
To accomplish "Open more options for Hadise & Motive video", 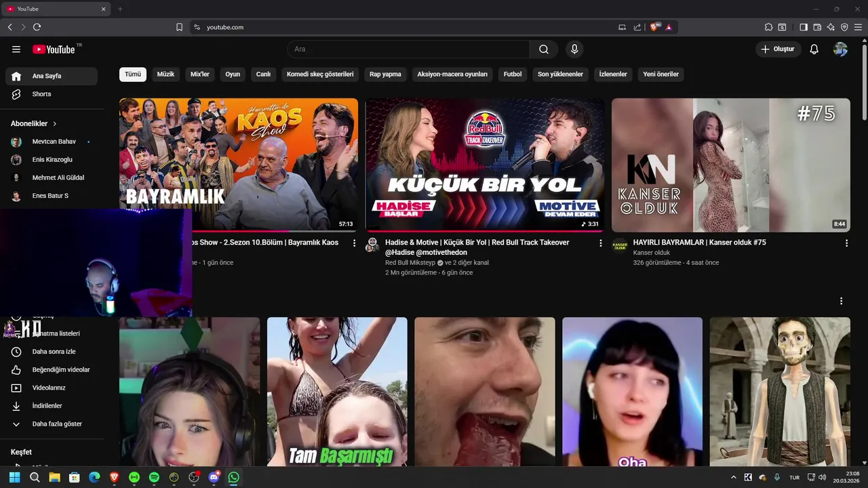I will pyautogui.click(x=600, y=243).
